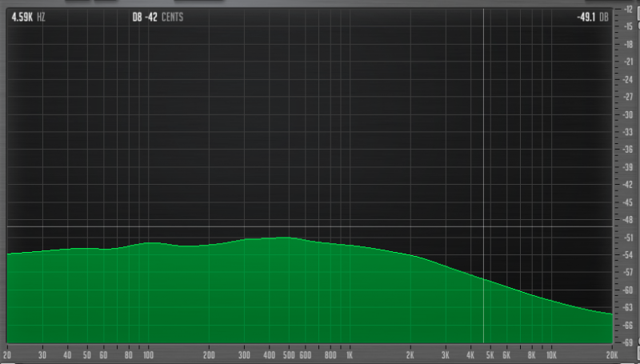This screenshot has width=640, height=364.
Task: Click the vertical cursor line near 5K
Action: click(483, 160)
